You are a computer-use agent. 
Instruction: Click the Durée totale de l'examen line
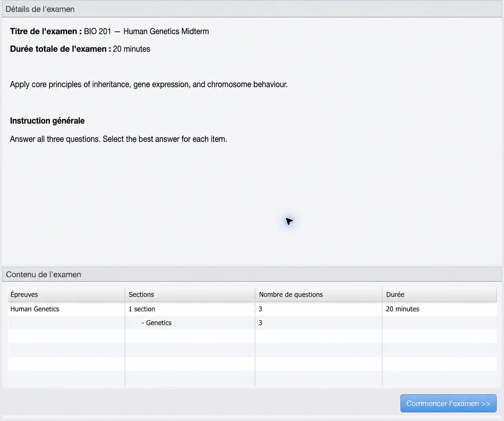(x=80, y=49)
